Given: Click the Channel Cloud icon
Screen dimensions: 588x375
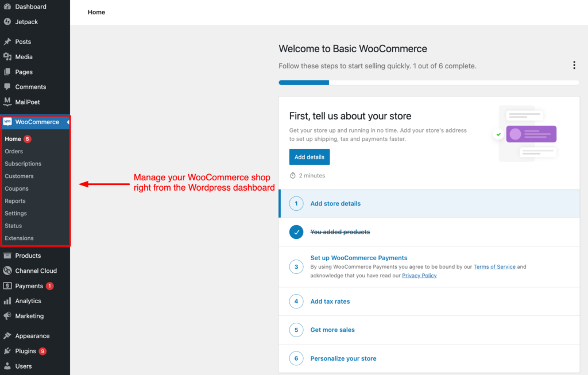Looking at the screenshot, I should [x=7, y=270].
